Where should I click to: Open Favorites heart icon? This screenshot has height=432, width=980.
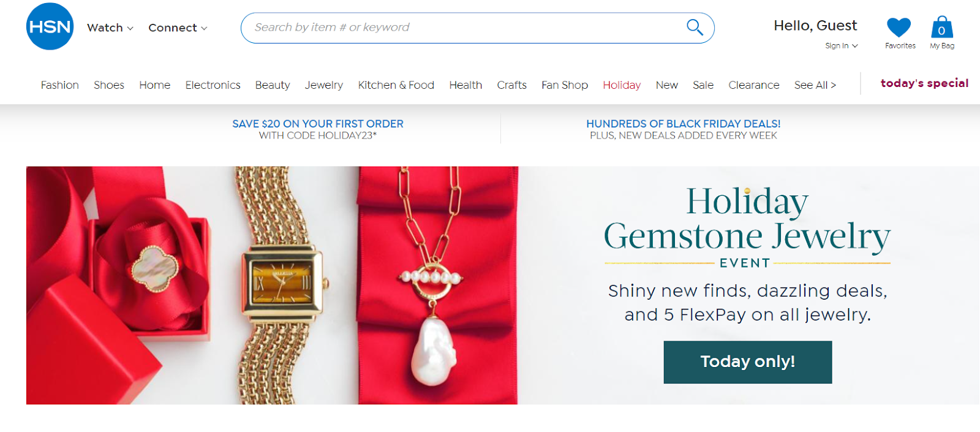click(899, 28)
